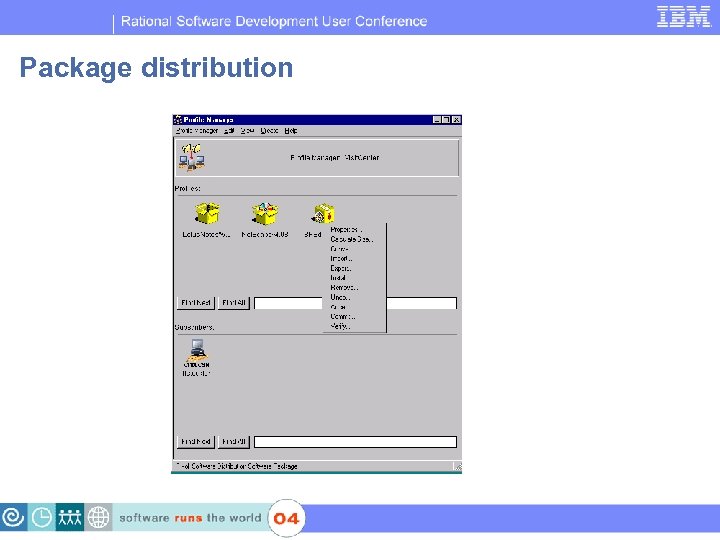Click the Software Distribution status bar text
Viewport: 720px width, 540px height.
[x=237, y=466]
